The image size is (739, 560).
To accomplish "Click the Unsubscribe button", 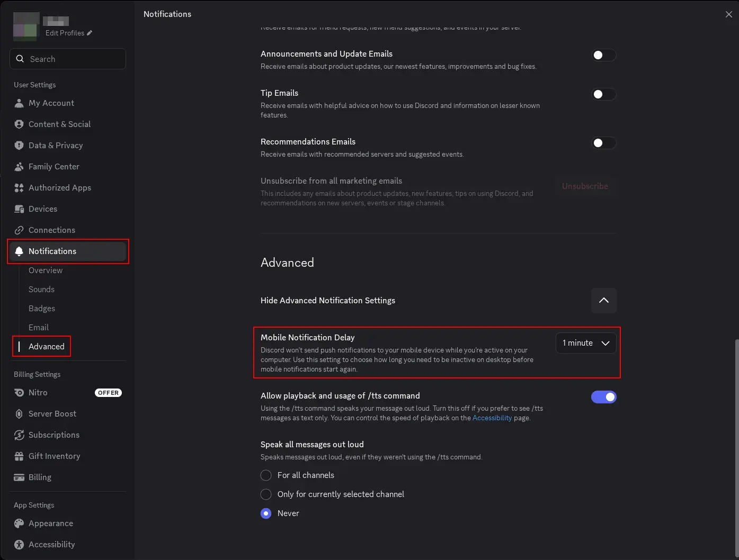I will [585, 186].
